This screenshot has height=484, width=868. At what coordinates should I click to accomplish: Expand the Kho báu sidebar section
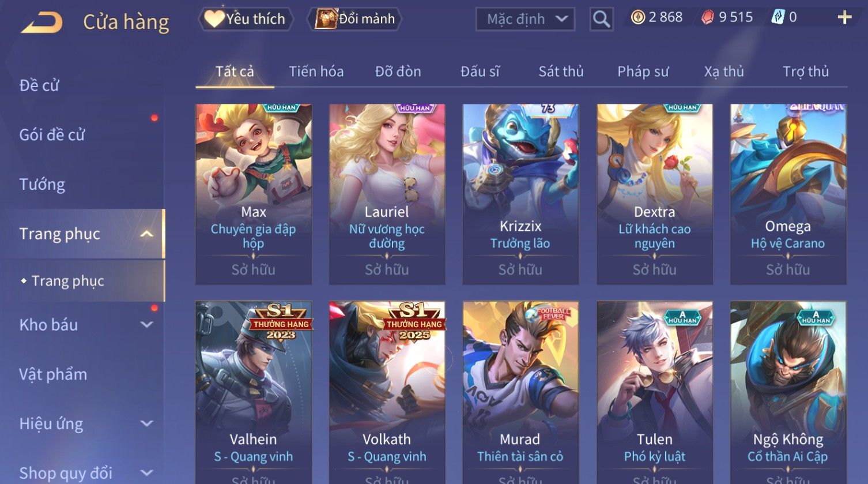(147, 325)
